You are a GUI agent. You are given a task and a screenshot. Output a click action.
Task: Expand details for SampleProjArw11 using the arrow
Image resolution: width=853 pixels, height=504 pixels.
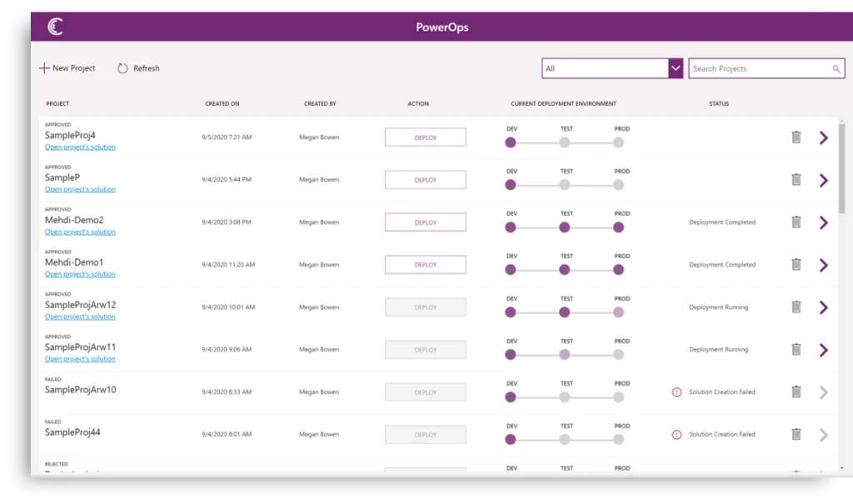click(823, 349)
